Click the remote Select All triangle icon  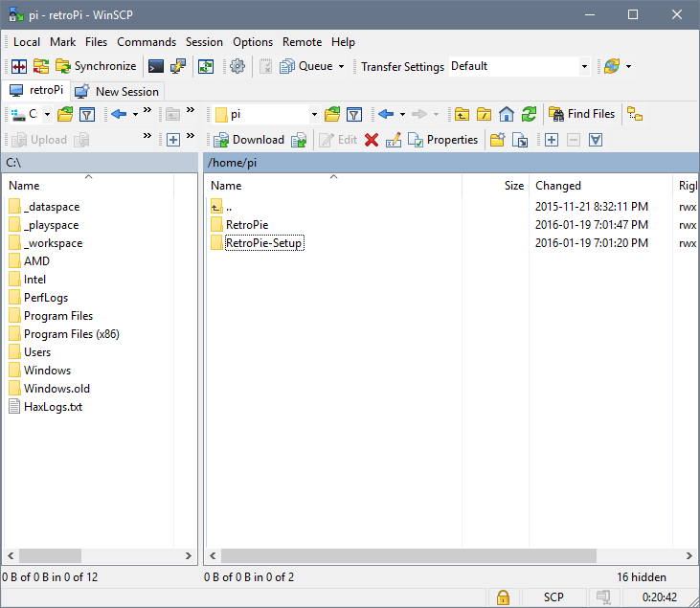[x=596, y=140]
